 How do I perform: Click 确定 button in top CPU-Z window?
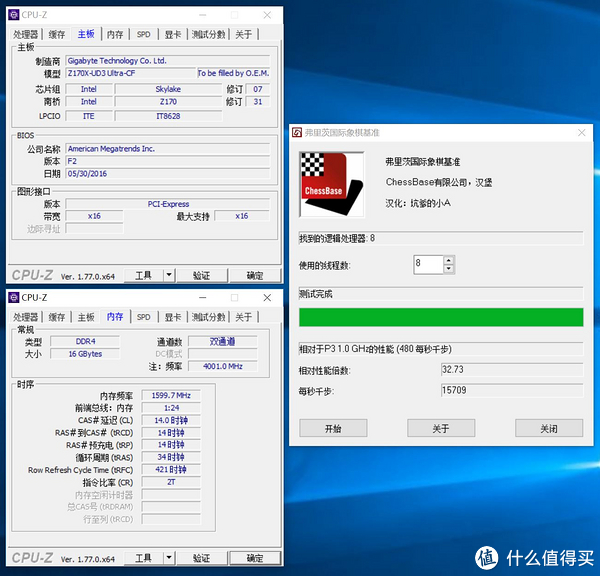point(255,275)
